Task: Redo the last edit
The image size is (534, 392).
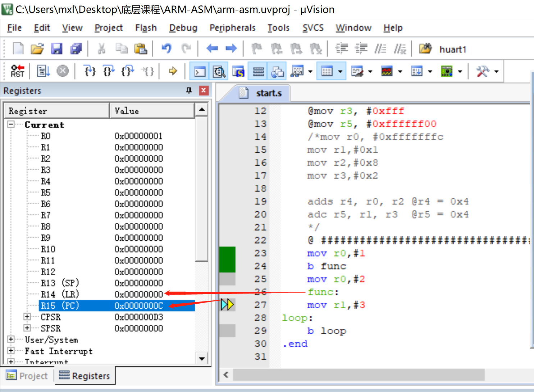Action: [186, 49]
